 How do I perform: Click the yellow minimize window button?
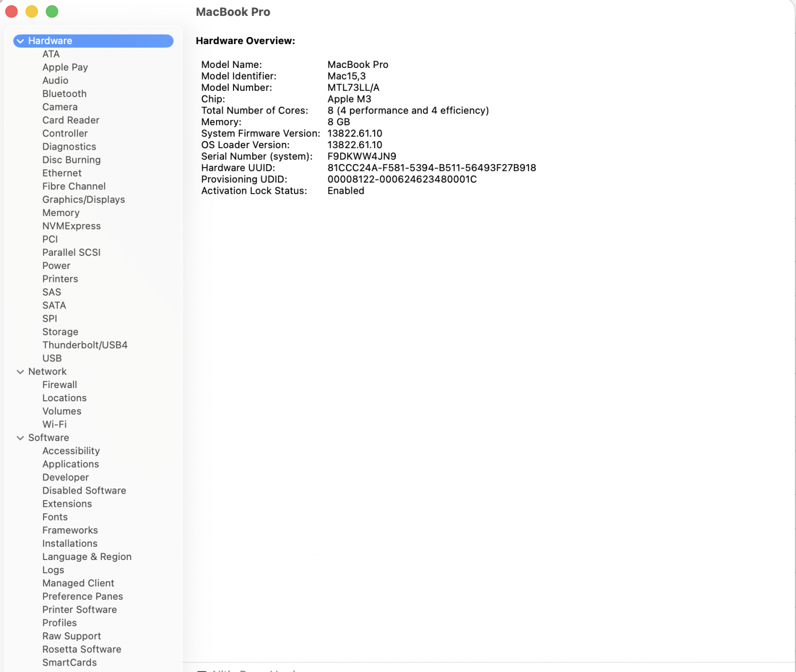pos(32,12)
